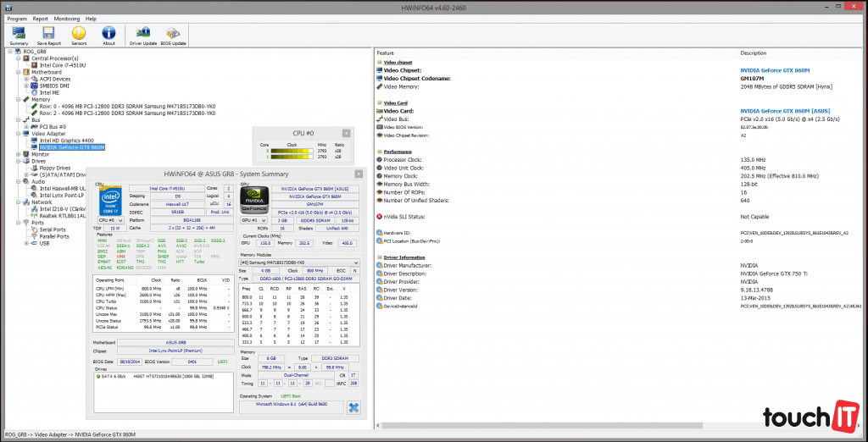Launch Driver Update from the toolbar
The height and width of the screenshot is (442, 868).
pyautogui.click(x=142, y=32)
